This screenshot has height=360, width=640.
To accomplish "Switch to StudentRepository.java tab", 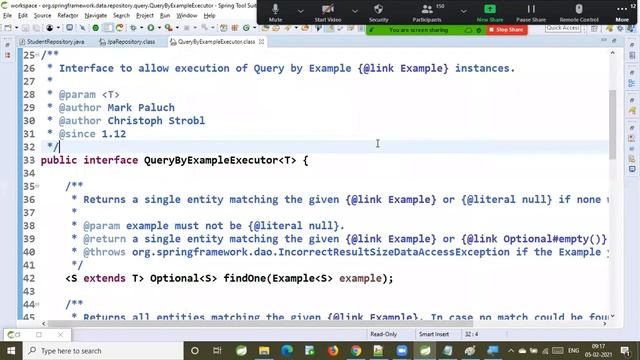I will point(52,42).
